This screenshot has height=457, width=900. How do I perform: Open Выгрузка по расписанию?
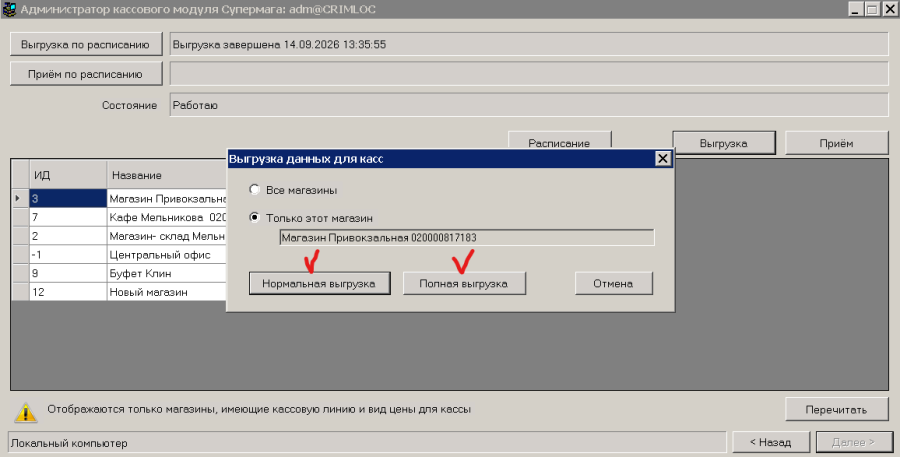pos(86,44)
